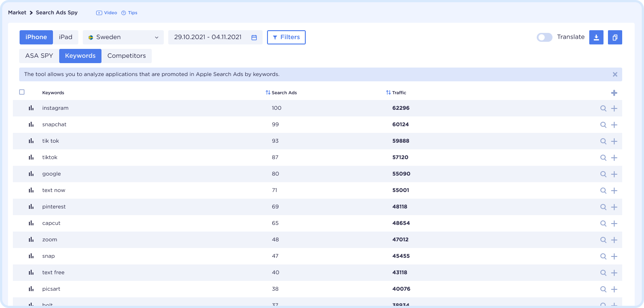Switch to the Competitors tab
Image resolution: width=644 pixels, height=308 pixels.
[126, 56]
